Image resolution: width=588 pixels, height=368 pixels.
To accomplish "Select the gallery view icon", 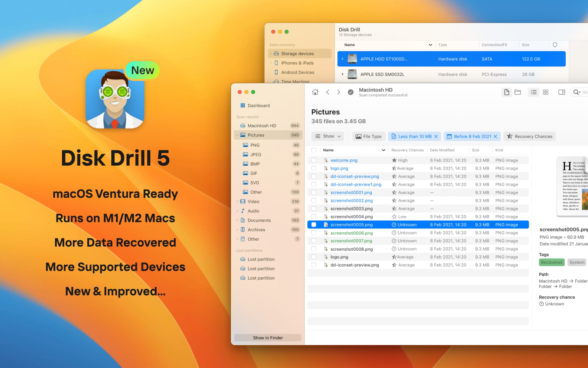I will (546, 92).
